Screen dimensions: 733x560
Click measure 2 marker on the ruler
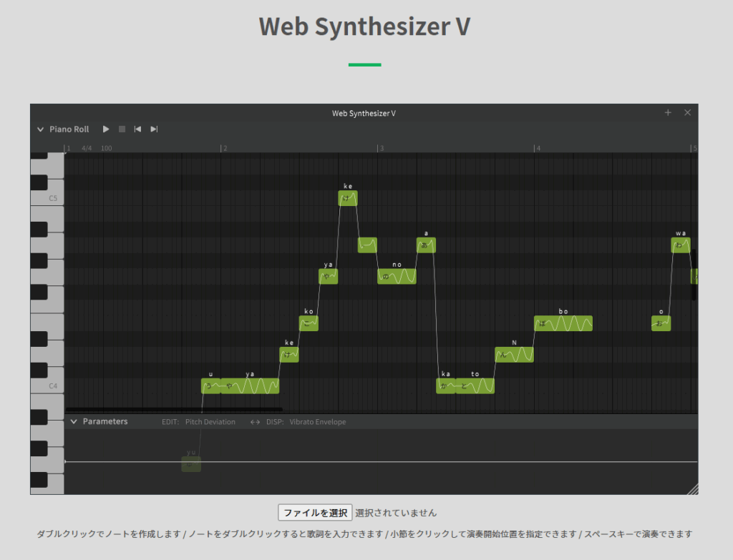(x=224, y=148)
